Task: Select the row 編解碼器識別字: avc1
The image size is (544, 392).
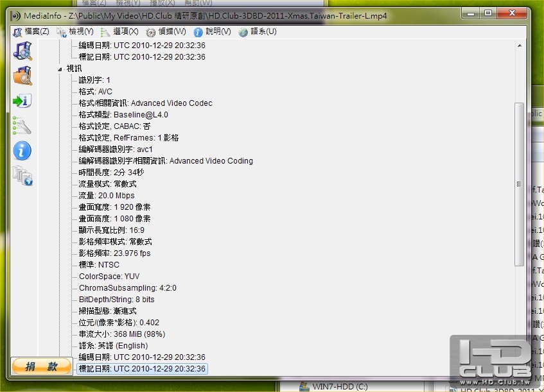Action: [x=116, y=149]
